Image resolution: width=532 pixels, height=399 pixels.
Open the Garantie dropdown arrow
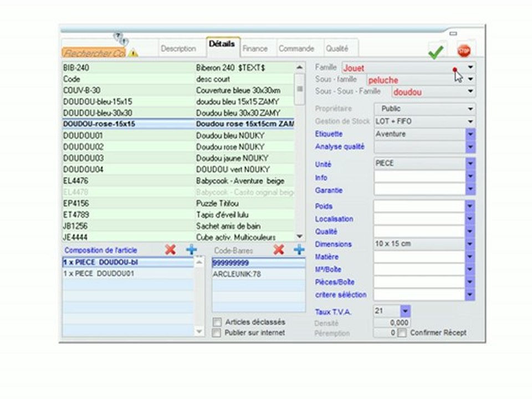pos(470,188)
